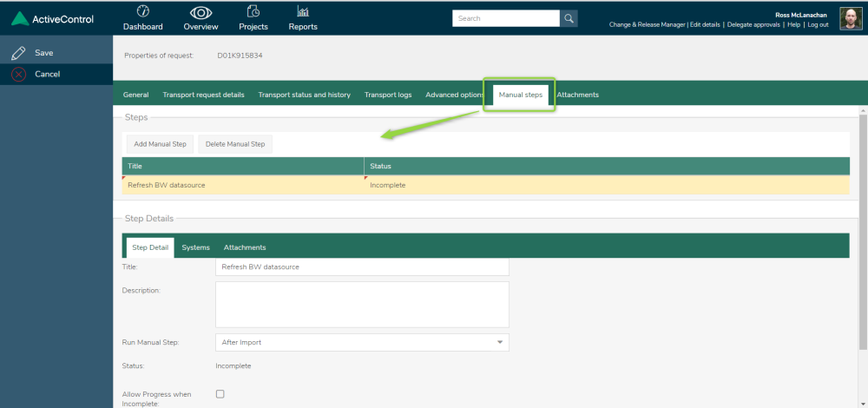This screenshot has height=408, width=868.
Task: Switch to Transport request details tab
Action: tap(203, 95)
